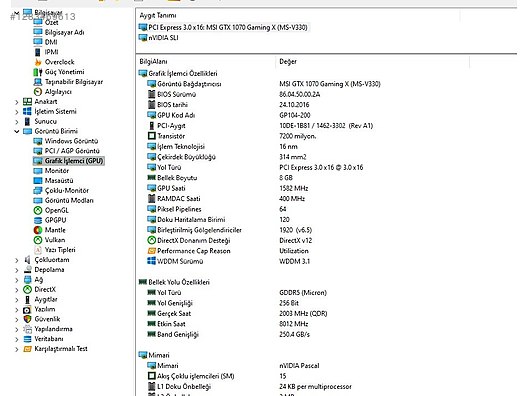Select the Transistör row
Image resolution: width=528 pixels, height=396 pixels.
point(171,136)
